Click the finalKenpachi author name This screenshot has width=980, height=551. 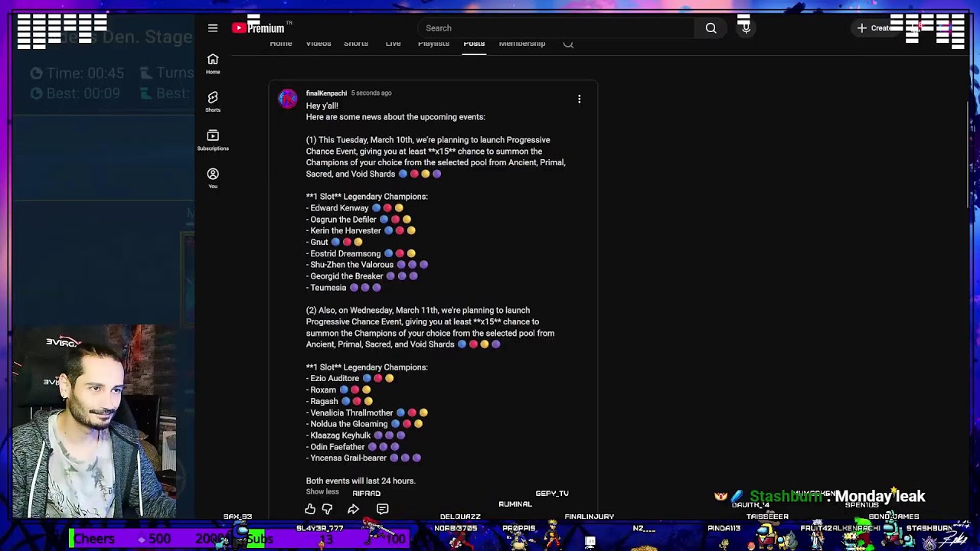click(326, 93)
